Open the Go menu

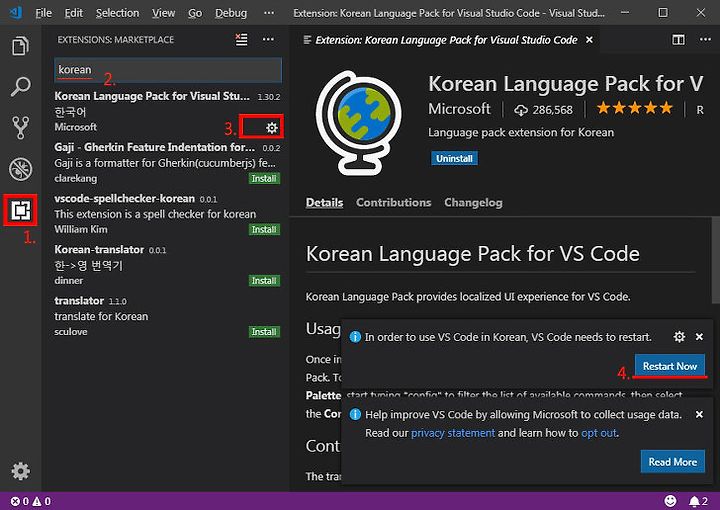point(195,13)
